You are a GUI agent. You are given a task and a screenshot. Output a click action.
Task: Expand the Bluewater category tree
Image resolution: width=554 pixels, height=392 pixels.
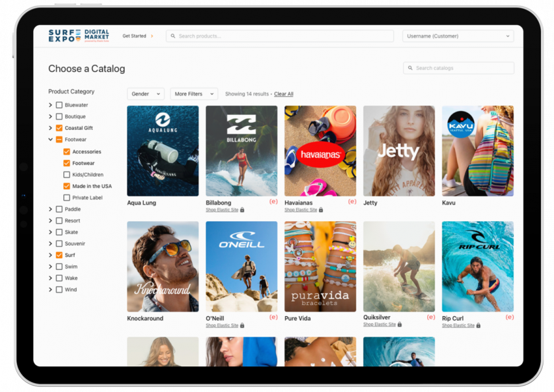(x=50, y=105)
